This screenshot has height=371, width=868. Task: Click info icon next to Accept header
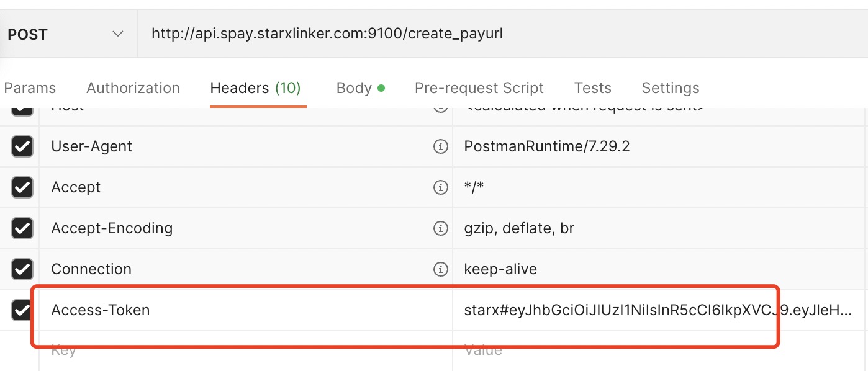(440, 187)
